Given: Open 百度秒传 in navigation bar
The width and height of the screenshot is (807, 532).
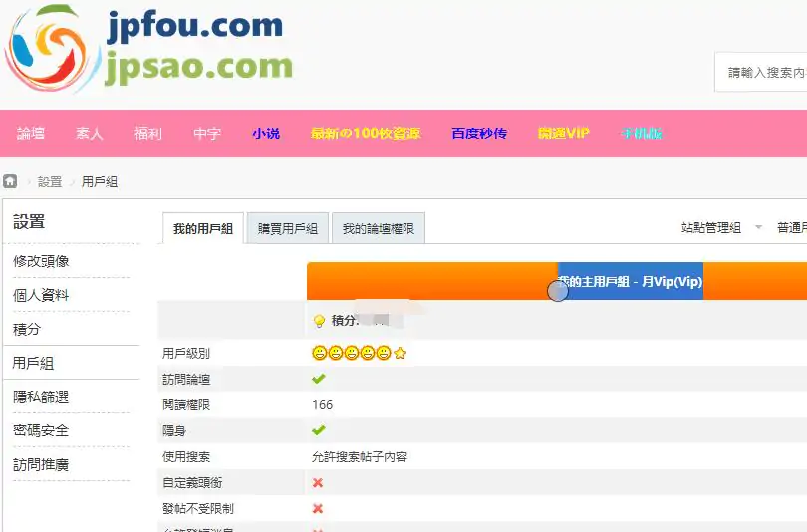Looking at the screenshot, I should (x=479, y=133).
